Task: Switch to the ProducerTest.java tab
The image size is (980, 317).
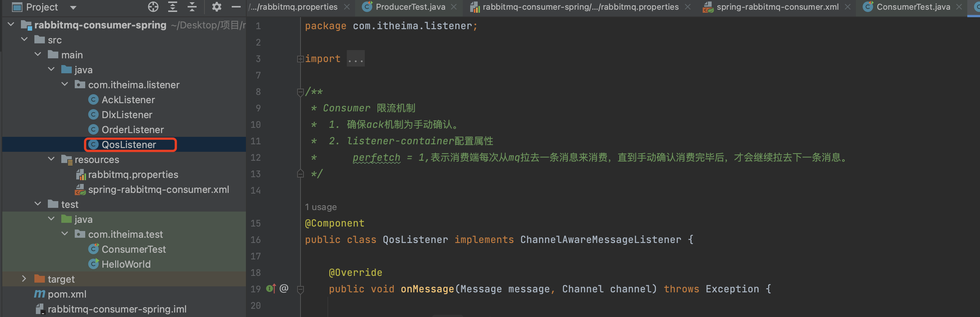Action: [410, 7]
